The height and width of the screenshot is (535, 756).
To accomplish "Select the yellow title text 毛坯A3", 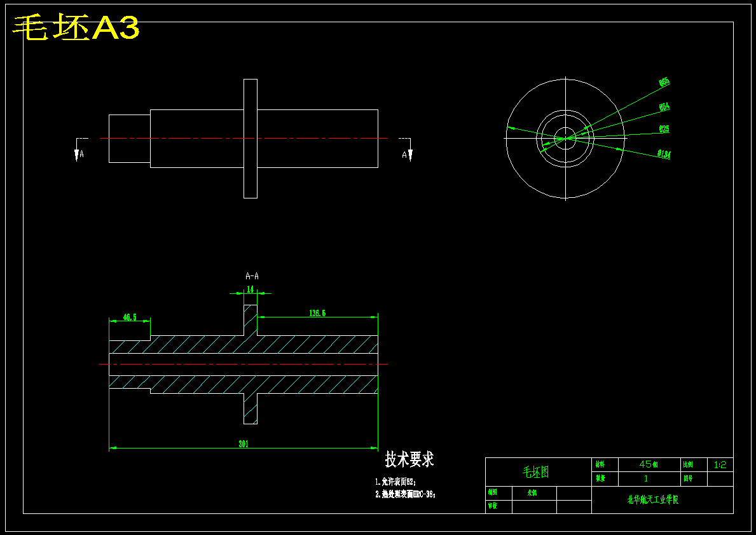I will pyautogui.click(x=76, y=27).
